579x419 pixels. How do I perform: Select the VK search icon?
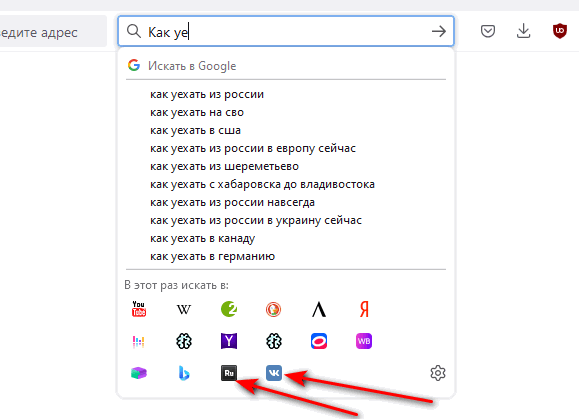point(274,373)
